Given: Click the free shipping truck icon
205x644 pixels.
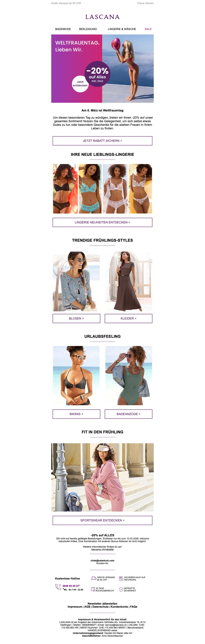Looking at the screenshot, I should [x=94, y=578].
